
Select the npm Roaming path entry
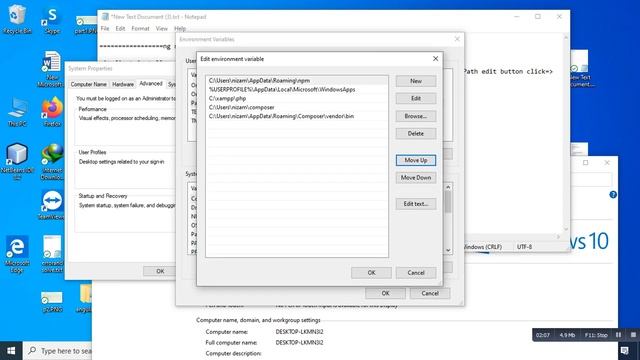[x=297, y=80]
